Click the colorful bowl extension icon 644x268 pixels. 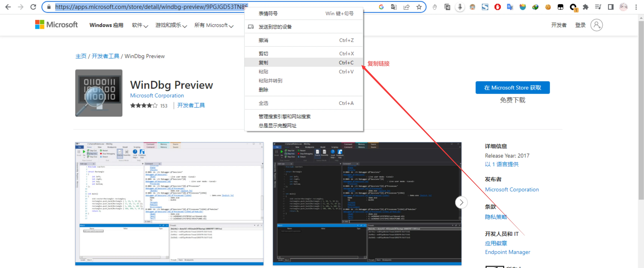click(x=523, y=7)
